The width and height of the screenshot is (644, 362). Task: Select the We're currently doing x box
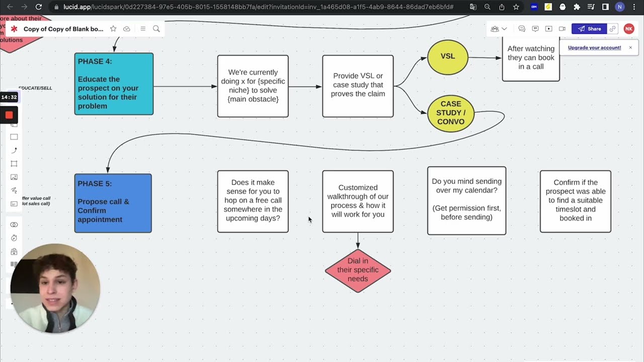click(x=253, y=86)
